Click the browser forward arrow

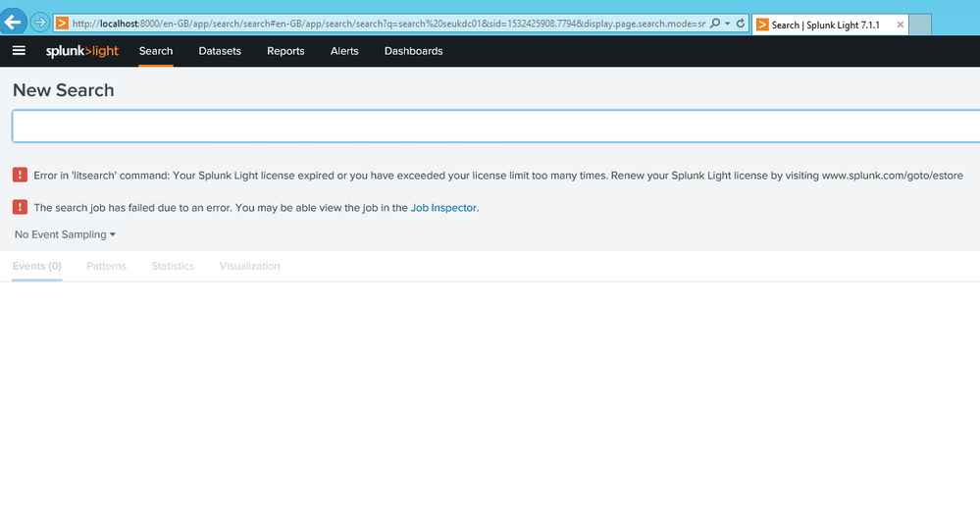coord(40,23)
